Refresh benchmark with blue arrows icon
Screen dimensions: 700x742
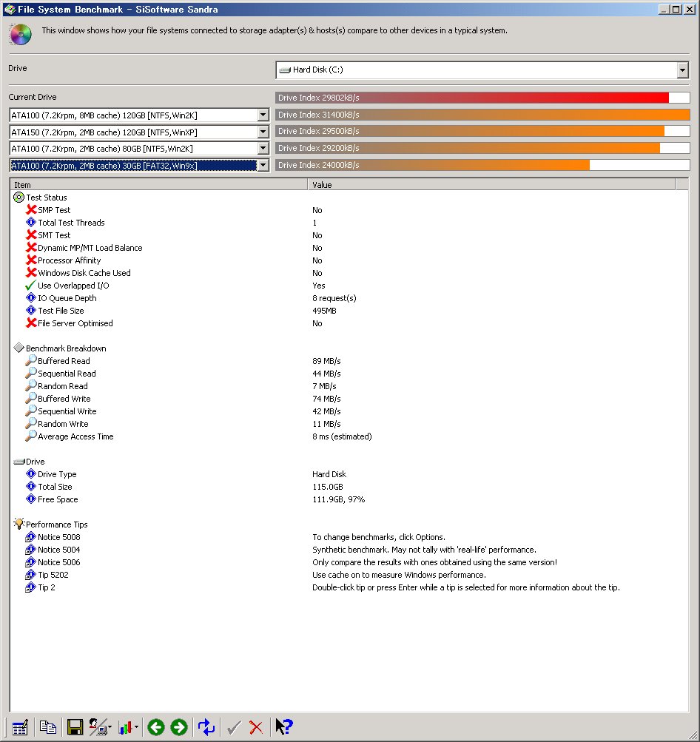click(206, 727)
